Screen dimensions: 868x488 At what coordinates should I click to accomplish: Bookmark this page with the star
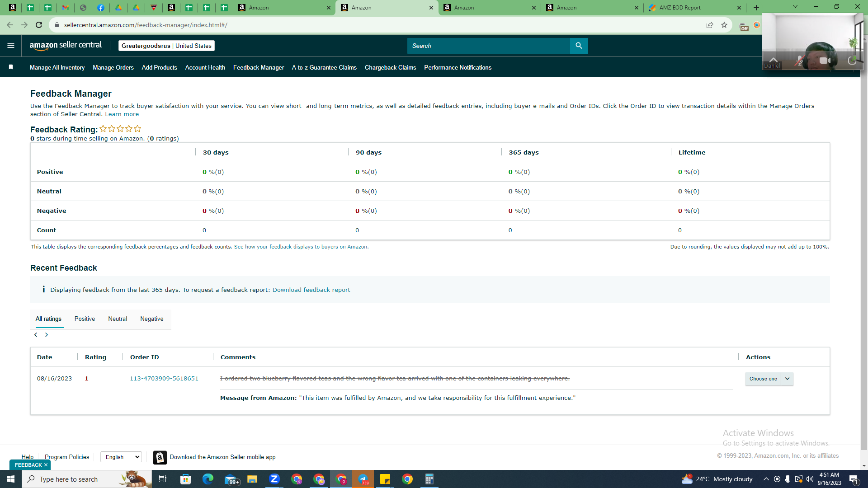(724, 25)
